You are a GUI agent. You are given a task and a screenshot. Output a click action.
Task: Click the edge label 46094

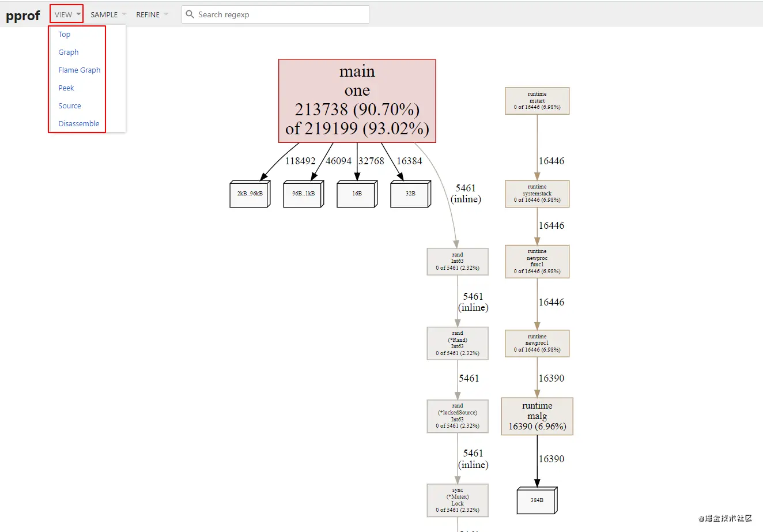tap(338, 161)
